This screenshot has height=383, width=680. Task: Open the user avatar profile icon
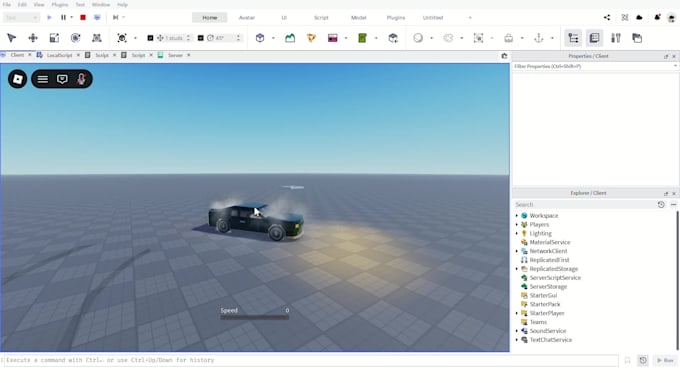tap(671, 18)
